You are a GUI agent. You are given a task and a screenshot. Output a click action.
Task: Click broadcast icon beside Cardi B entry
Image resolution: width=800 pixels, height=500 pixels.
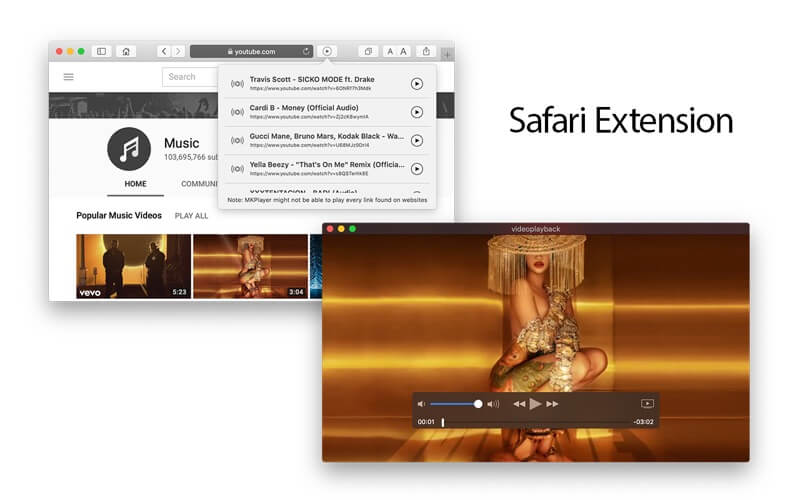point(237,112)
